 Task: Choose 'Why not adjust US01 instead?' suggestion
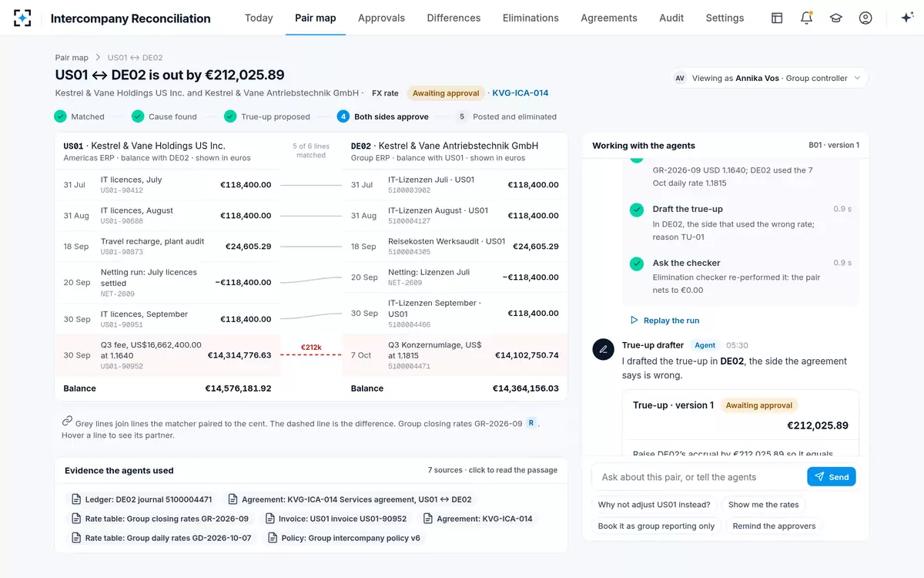pos(654,505)
